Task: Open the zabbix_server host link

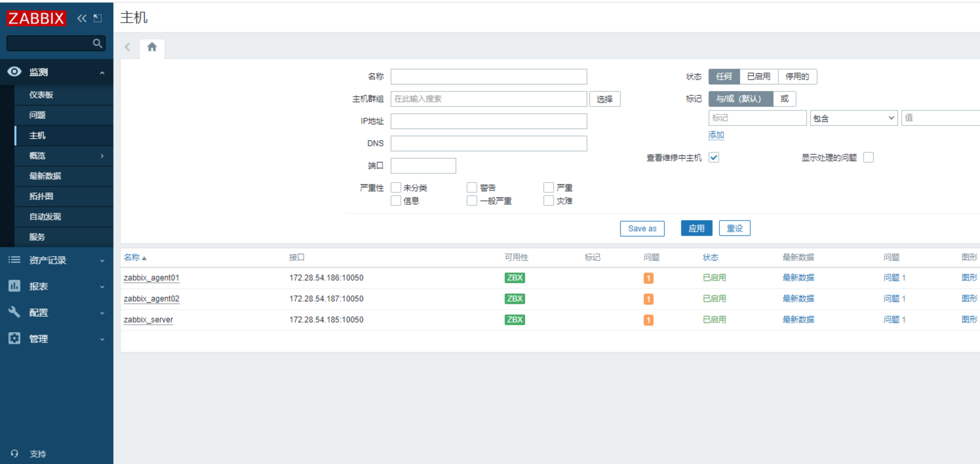Action: pos(148,320)
